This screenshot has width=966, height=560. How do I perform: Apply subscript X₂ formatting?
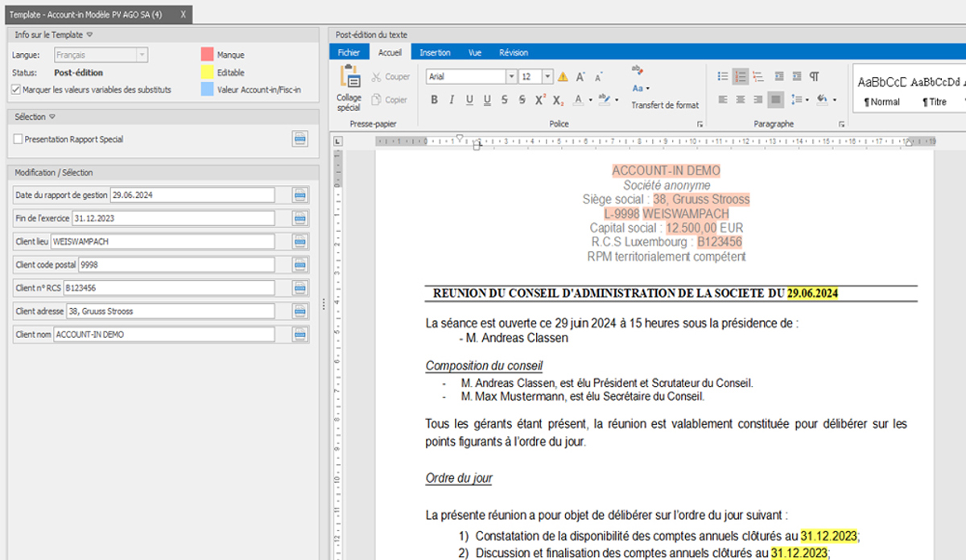pos(559,100)
